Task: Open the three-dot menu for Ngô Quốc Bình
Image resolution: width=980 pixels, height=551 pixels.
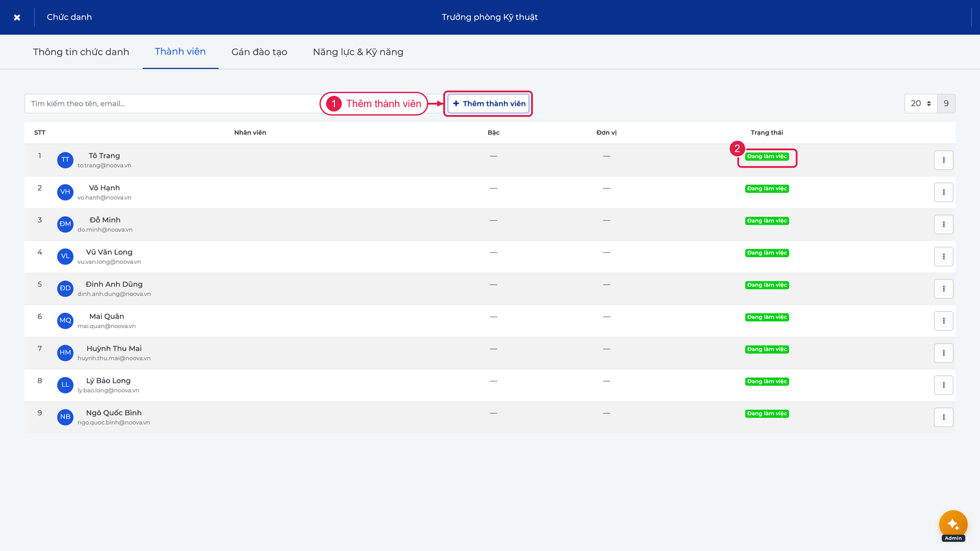Action: click(943, 417)
